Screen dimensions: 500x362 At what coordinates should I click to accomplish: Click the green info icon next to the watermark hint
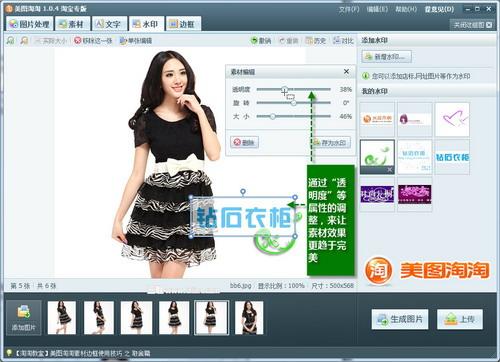[x=365, y=76]
